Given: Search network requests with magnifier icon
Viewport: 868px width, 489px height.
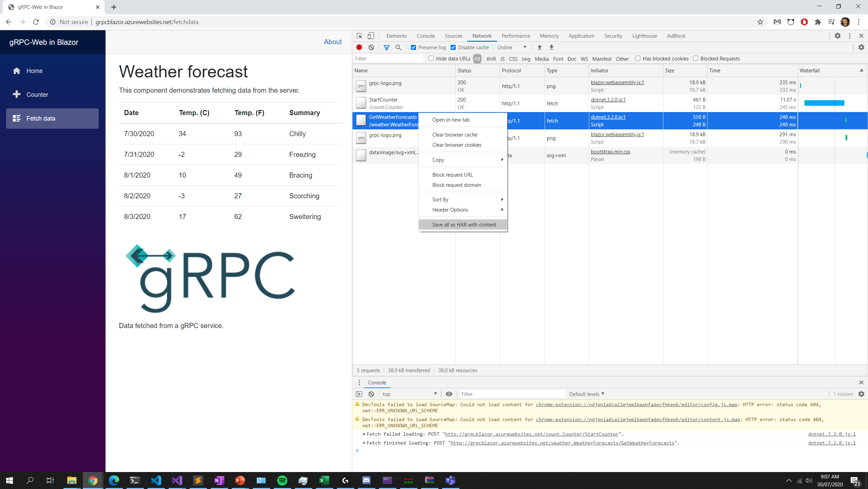Looking at the screenshot, I should point(398,47).
